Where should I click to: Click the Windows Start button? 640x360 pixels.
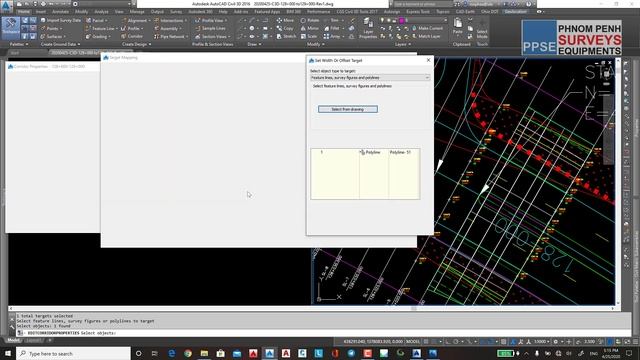pos(8,353)
